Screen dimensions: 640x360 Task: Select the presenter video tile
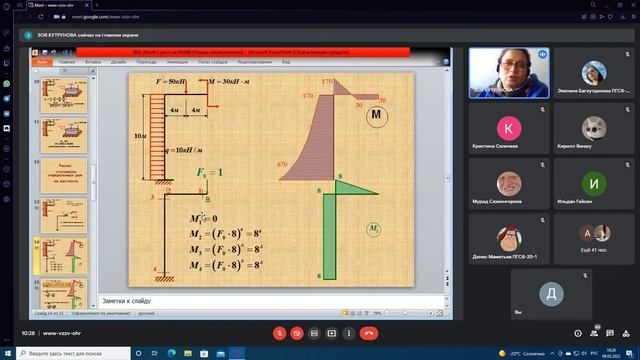pos(509,73)
